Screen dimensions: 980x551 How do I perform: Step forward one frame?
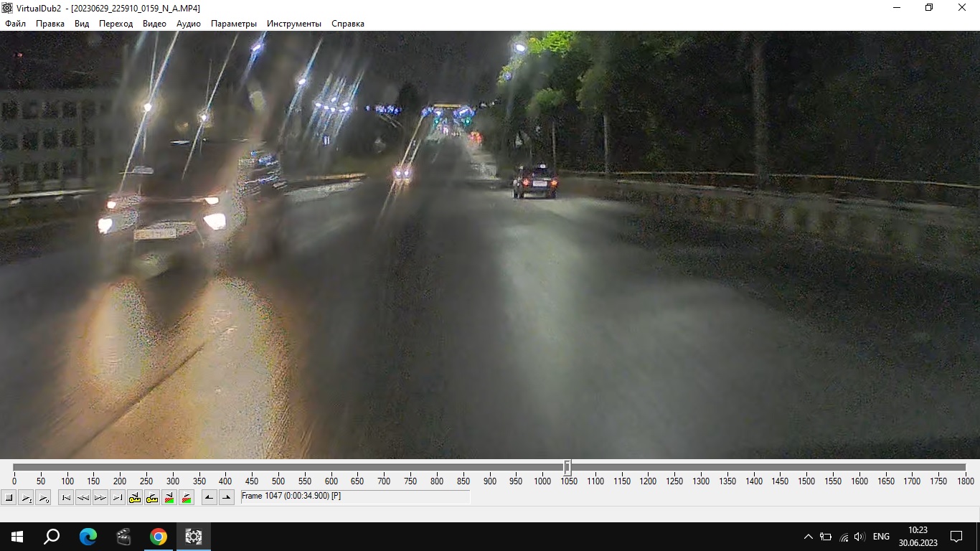coord(100,497)
